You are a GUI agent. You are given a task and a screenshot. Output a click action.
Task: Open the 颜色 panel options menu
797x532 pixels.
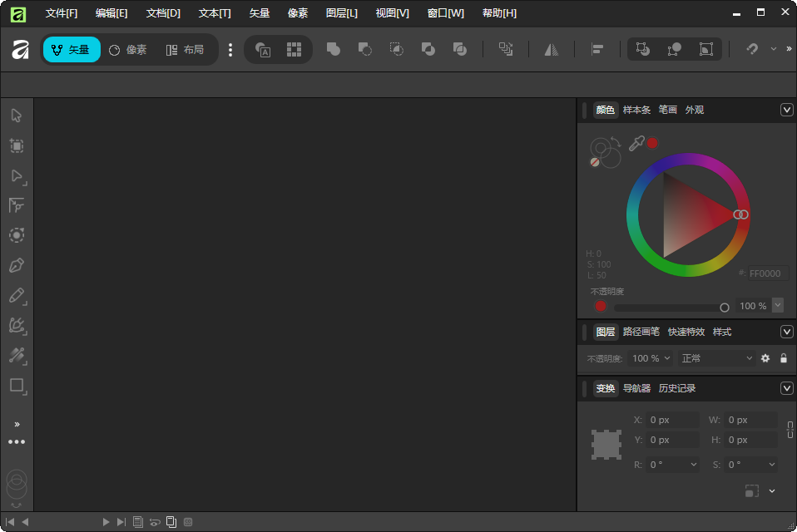(x=786, y=110)
